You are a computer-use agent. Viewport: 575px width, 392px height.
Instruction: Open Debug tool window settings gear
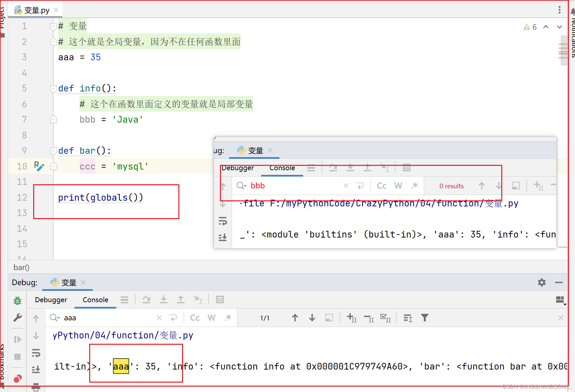[x=542, y=282]
